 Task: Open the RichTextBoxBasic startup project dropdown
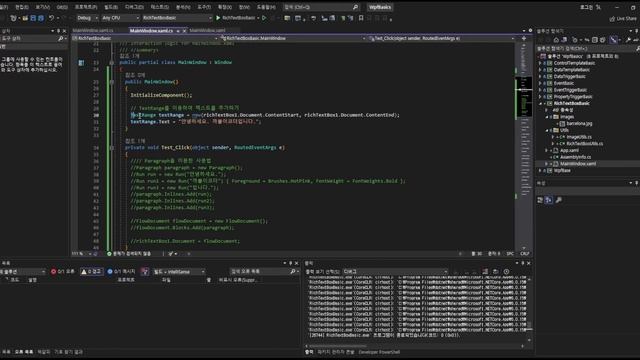[177, 18]
